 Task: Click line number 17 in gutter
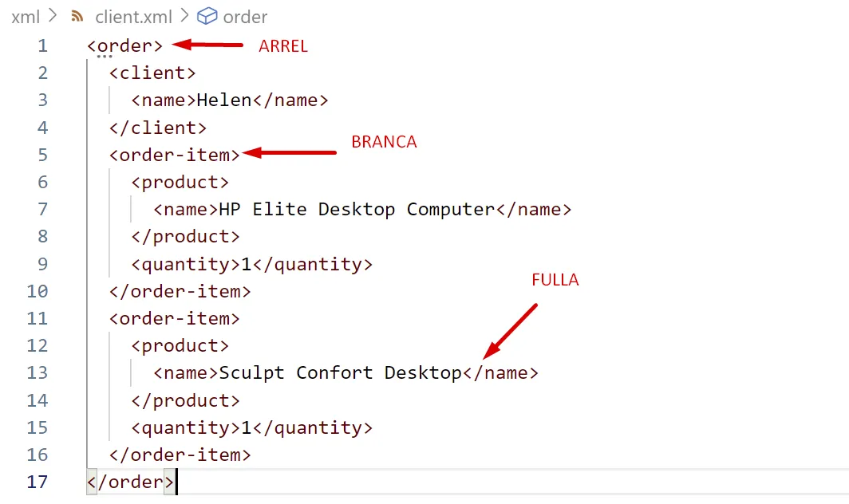pos(38,482)
